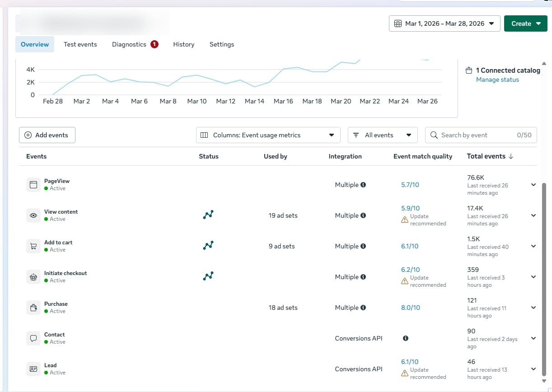552x392 pixels.
Task: Click the 76.6K total events value
Action: click(x=476, y=177)
